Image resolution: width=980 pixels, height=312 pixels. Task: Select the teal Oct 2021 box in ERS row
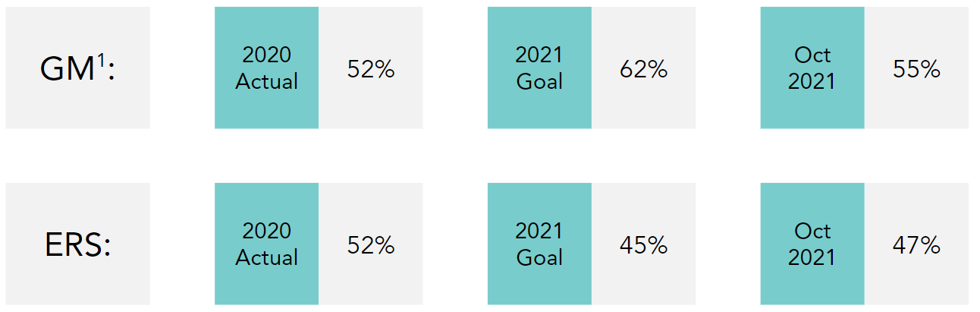coord(812,244)
